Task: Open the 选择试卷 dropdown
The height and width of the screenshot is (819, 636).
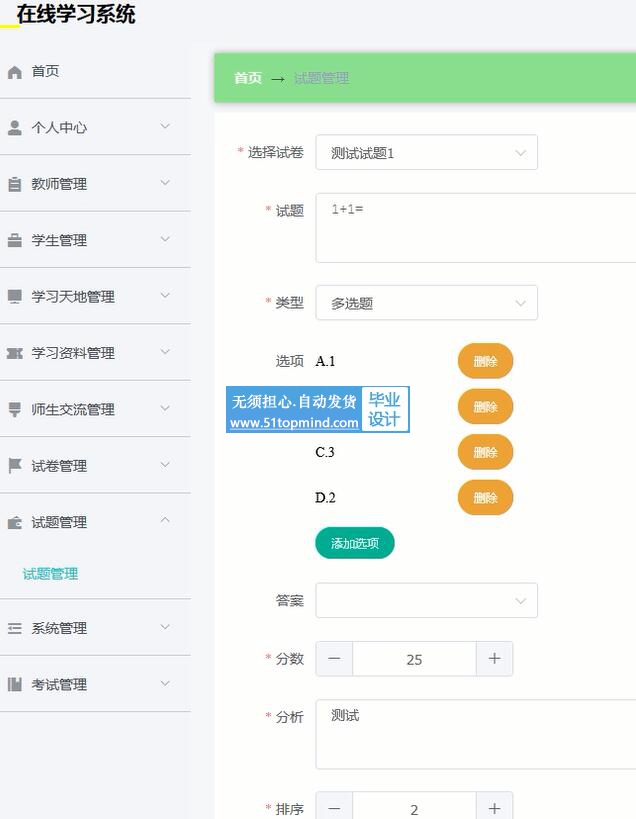Action: 426,153
